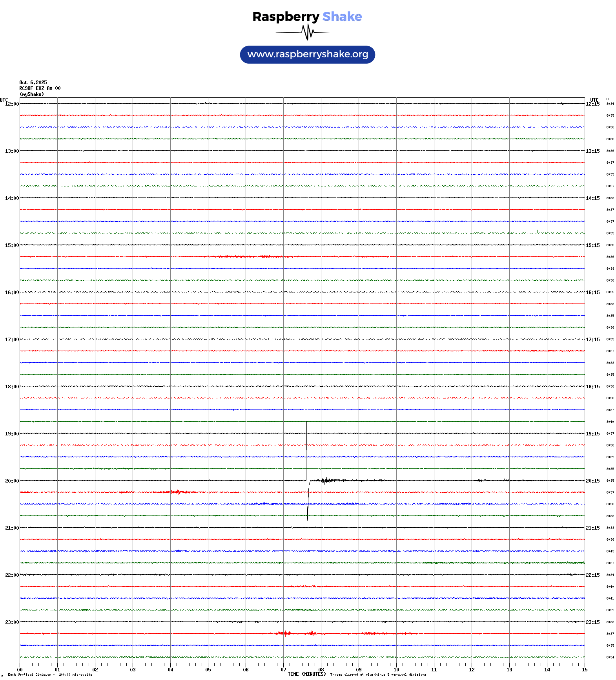Click the 'RC98F EHZ AM 00' station label
The width and height of the screenshot is (616, 680).
point(40,88)
